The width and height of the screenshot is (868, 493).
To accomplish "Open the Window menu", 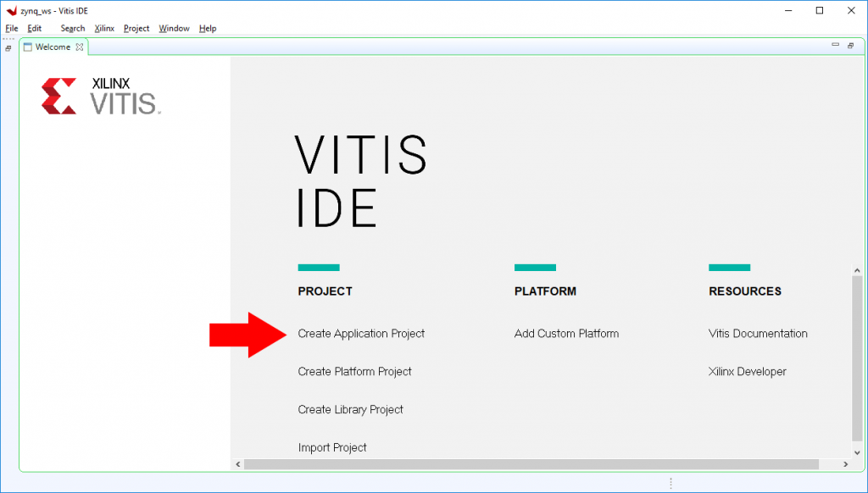I will click(174, 28).
